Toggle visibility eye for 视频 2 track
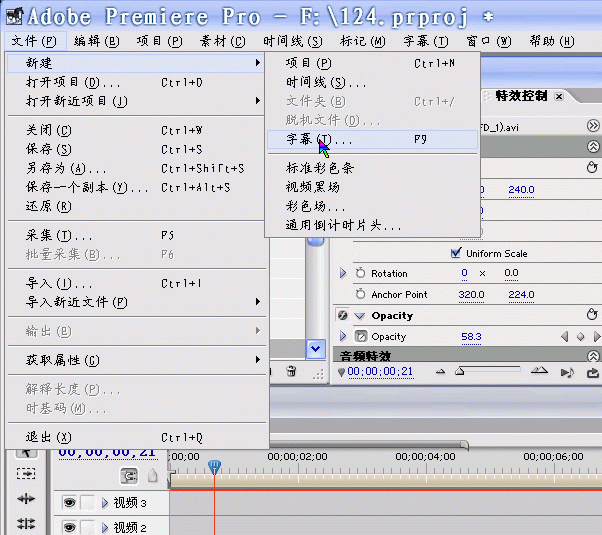This screenshot has height=535, width=602. pyautogui.click(x=69, y=527)
